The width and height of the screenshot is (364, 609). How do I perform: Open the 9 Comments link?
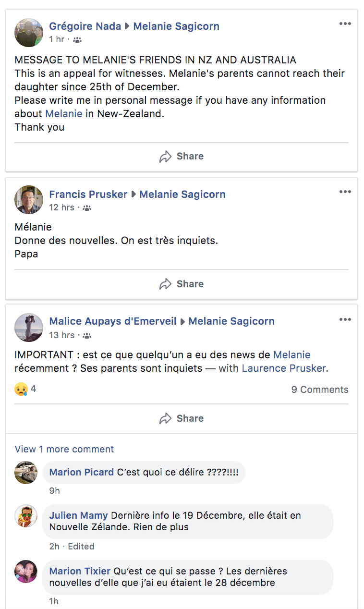320,390
